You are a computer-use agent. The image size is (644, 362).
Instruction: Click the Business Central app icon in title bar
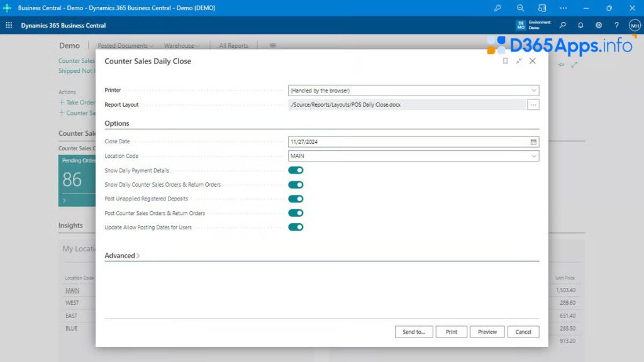point(7,8)
